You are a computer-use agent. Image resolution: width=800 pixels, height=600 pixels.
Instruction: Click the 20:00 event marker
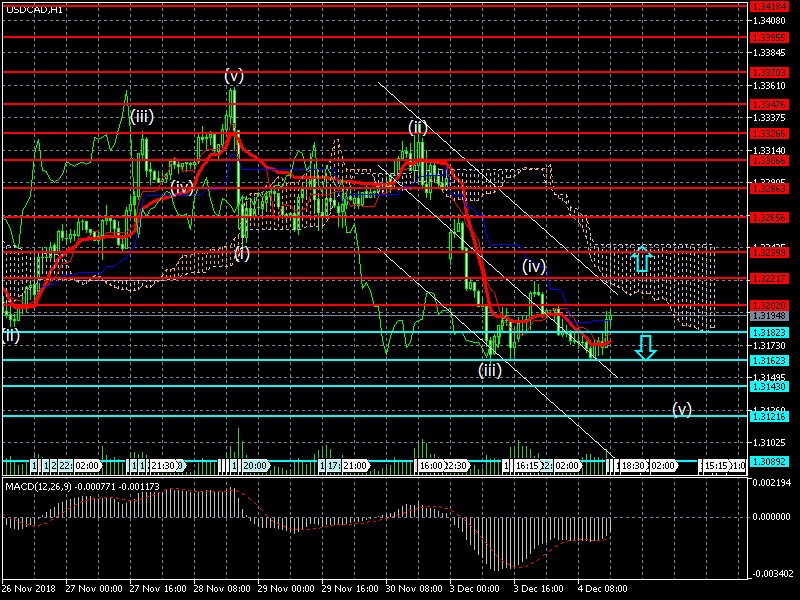point(255,466)
